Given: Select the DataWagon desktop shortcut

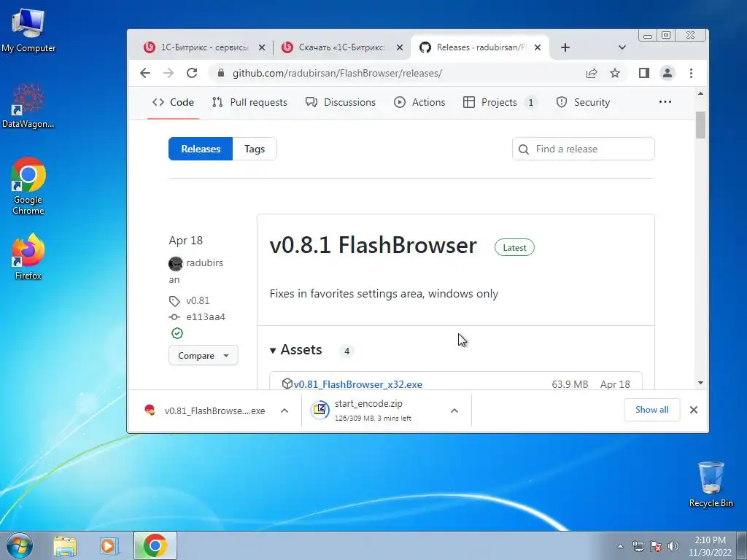Looking at the screenshot, I should [x=28, y=106].
